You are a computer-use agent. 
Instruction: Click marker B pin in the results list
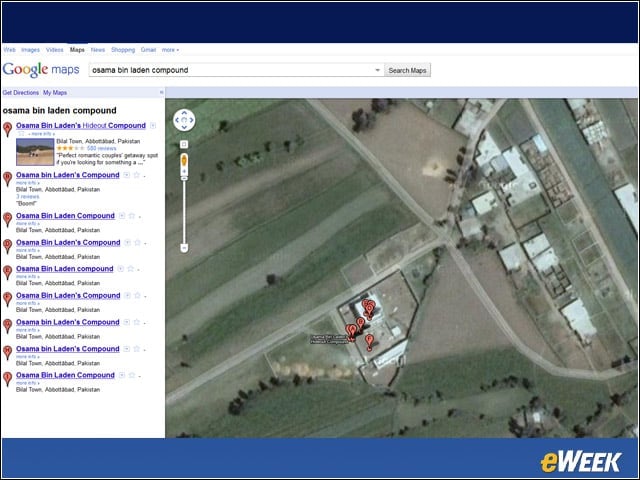[7, 179]
